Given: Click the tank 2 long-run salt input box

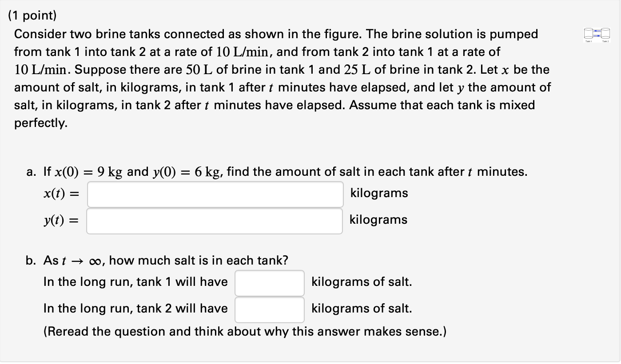Looking at the screenshot, I should 269,309.
